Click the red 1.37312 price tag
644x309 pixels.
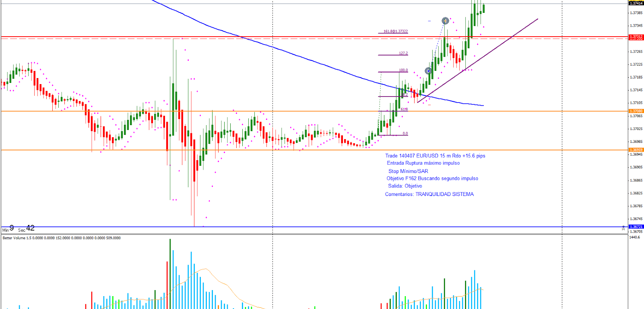tap(636, 37)
